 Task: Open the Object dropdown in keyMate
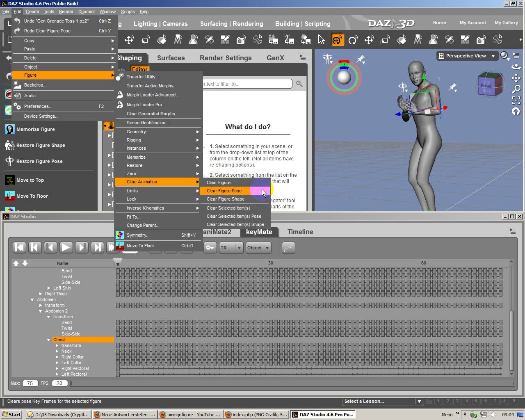[258, 248]
